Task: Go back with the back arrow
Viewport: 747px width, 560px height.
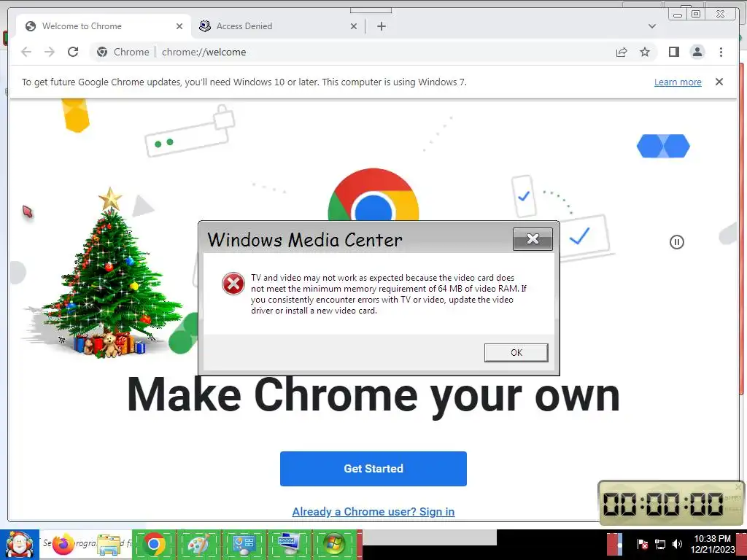Action: point(26,52)
